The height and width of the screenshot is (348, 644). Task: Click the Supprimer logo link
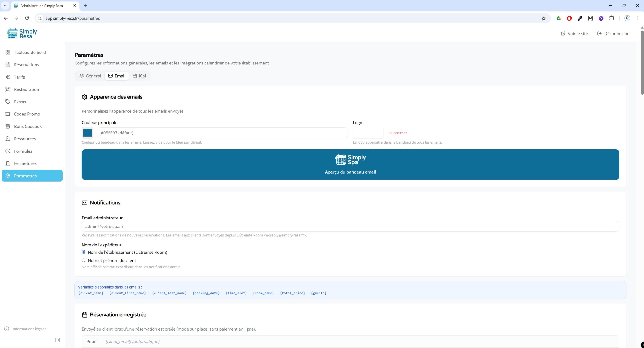398,133
